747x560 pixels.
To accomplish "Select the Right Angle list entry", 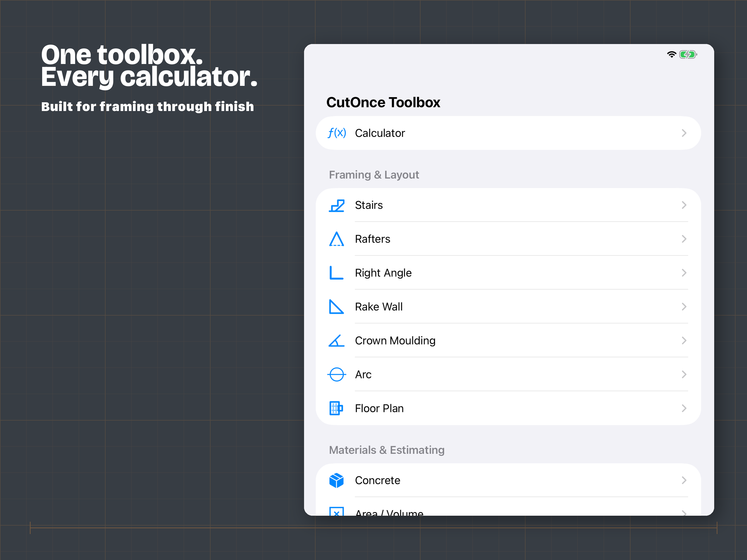I will (508, 273).
